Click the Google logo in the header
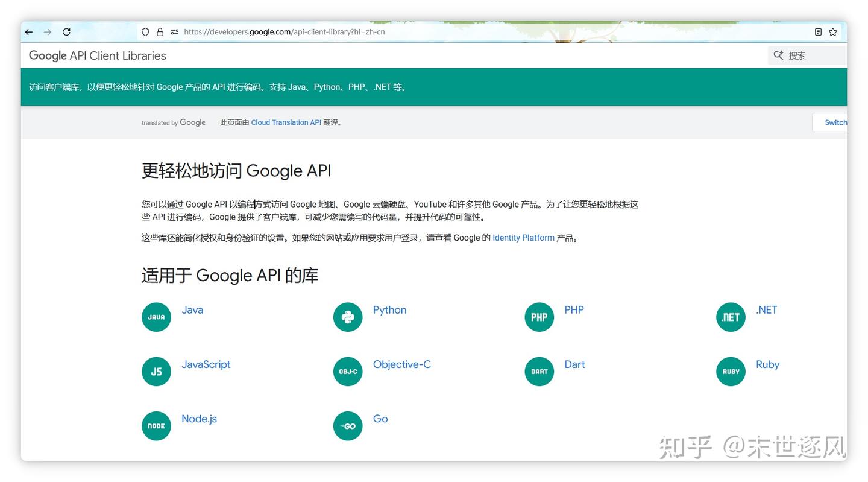 [x=48, y=55]
